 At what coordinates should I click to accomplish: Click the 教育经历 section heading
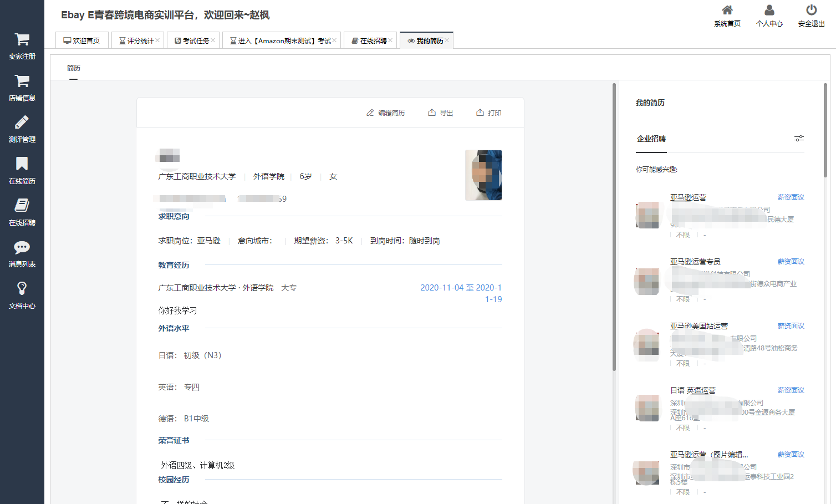[174, 265]
